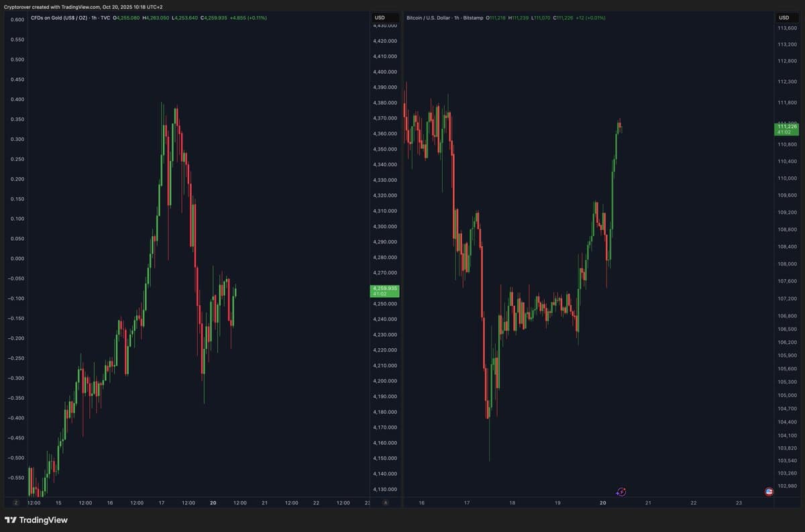805x532 pixels.
Task: Select the CFDs on Gold symbol title
Action: (59, 18)
